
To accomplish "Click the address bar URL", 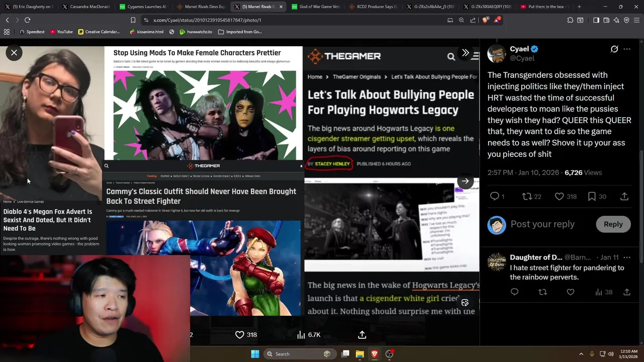I will coord(207,20).
